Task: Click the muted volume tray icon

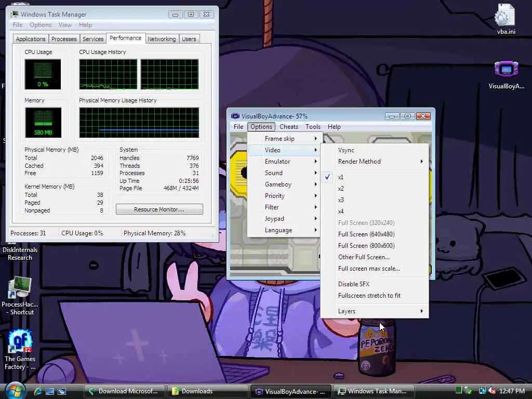Action: click(492, 391)
